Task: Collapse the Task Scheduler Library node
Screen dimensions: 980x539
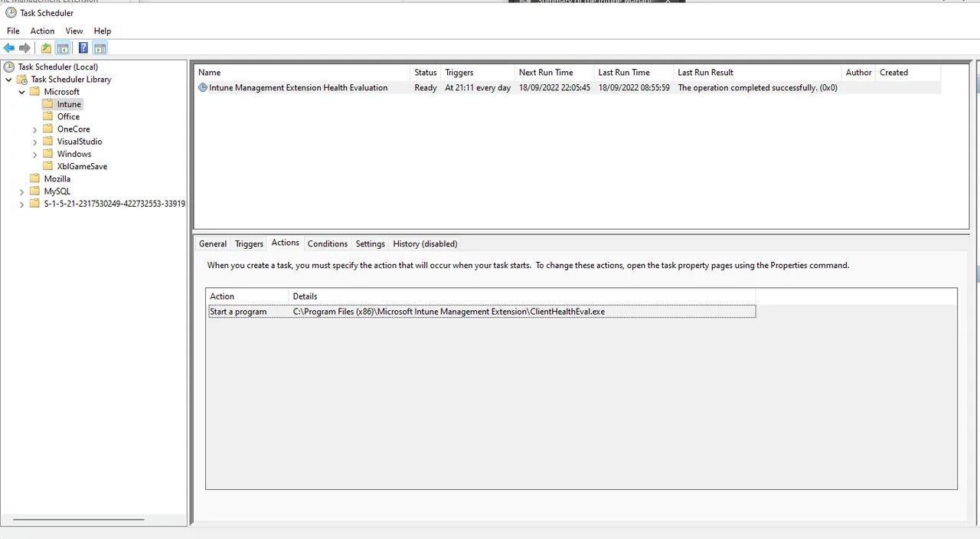Action: tap(8, 80)
